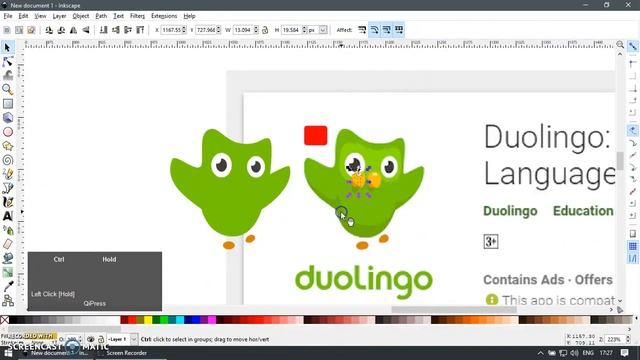Raise selection to top
This screenshot has width=640, height=360.
[x=140, y=30]
